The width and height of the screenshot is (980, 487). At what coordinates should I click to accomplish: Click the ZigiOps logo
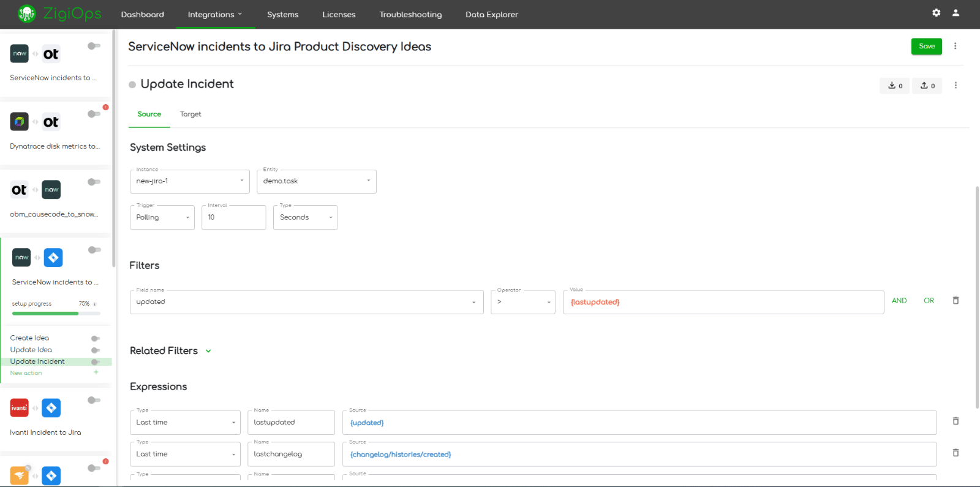tap(59, 13)
